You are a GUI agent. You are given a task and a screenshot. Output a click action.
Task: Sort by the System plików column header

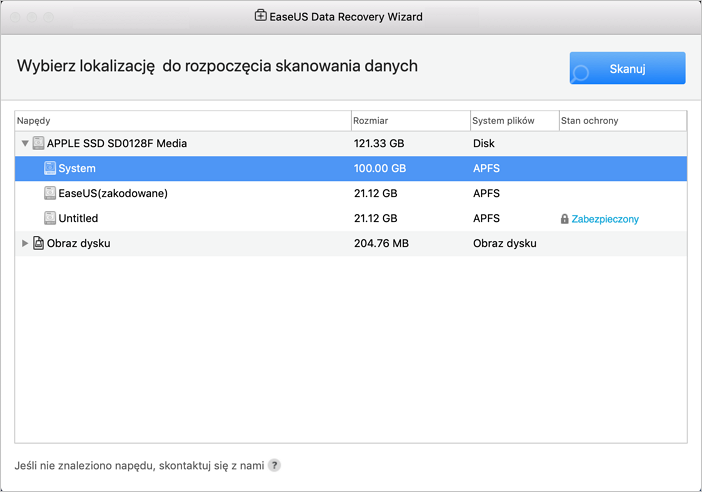click(515, 120)
